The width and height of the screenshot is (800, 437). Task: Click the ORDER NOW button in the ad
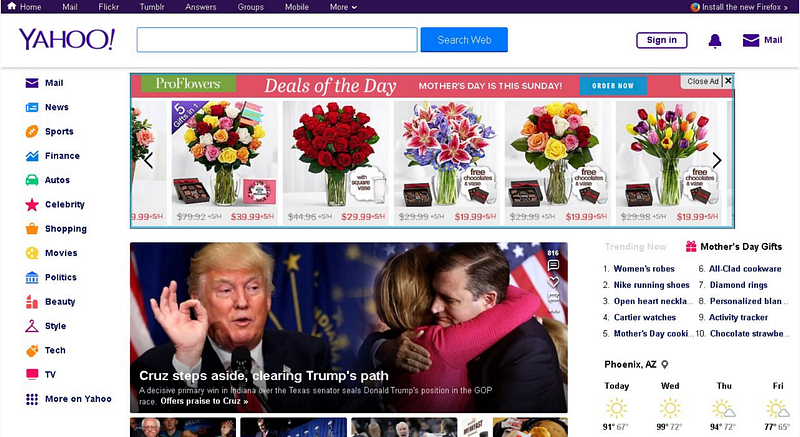pos(613,86)
